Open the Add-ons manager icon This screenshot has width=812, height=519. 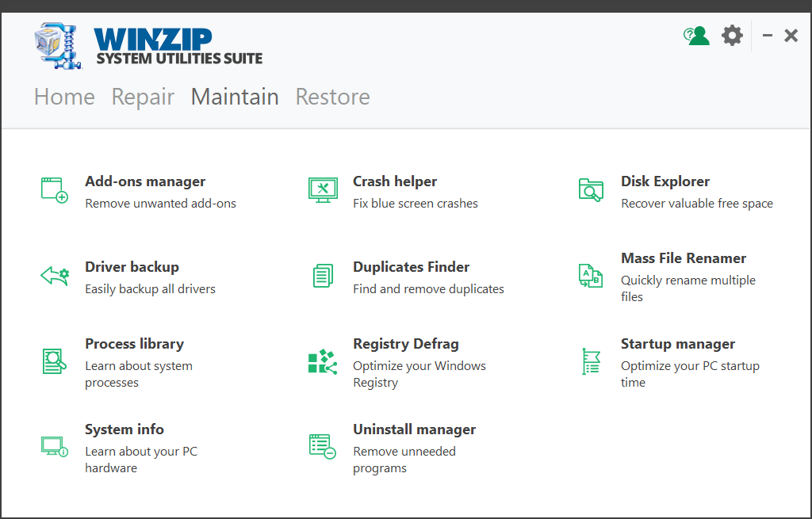(x=53, y=190)
